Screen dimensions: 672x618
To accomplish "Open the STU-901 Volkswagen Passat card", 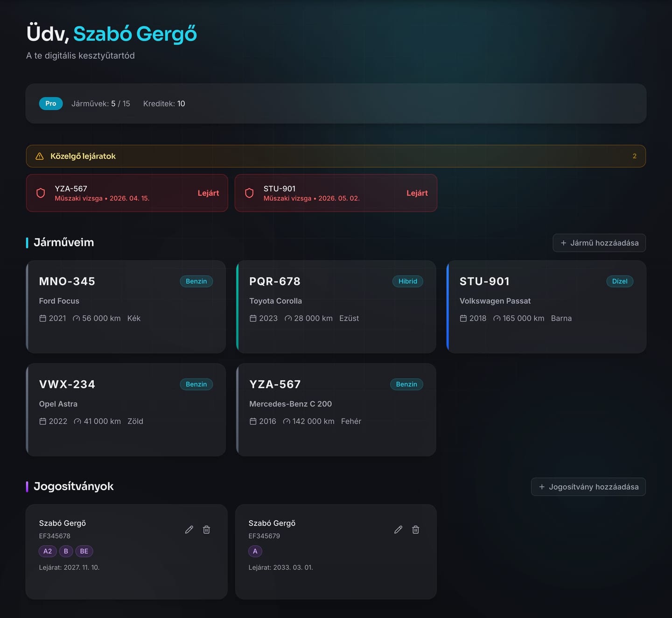I will click(x=546, y=307).
